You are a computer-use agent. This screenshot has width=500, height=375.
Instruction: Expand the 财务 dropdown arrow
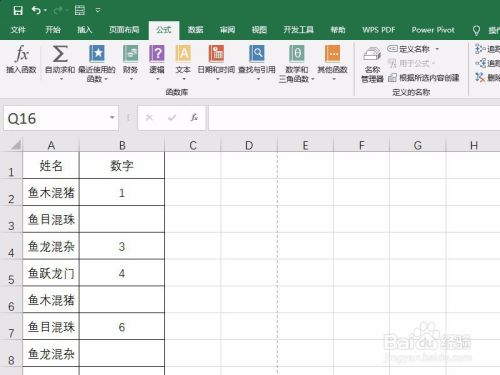[131, 79]
